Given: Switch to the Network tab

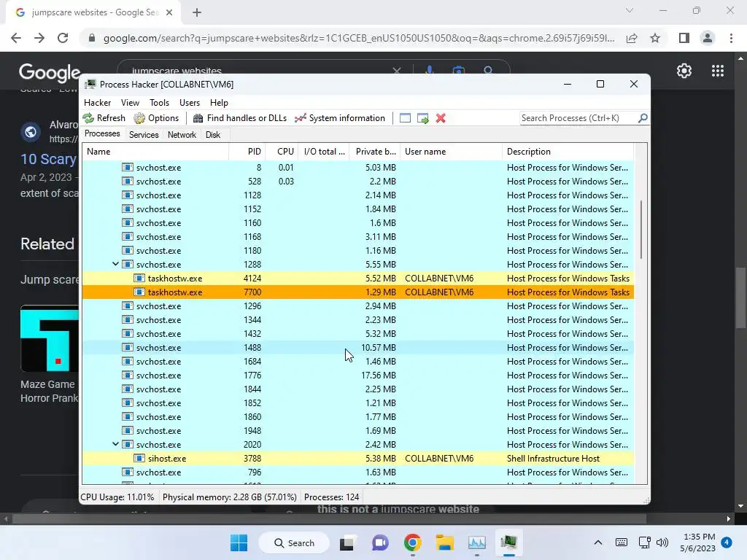Looking at the screenshot, I should (182, 135).
